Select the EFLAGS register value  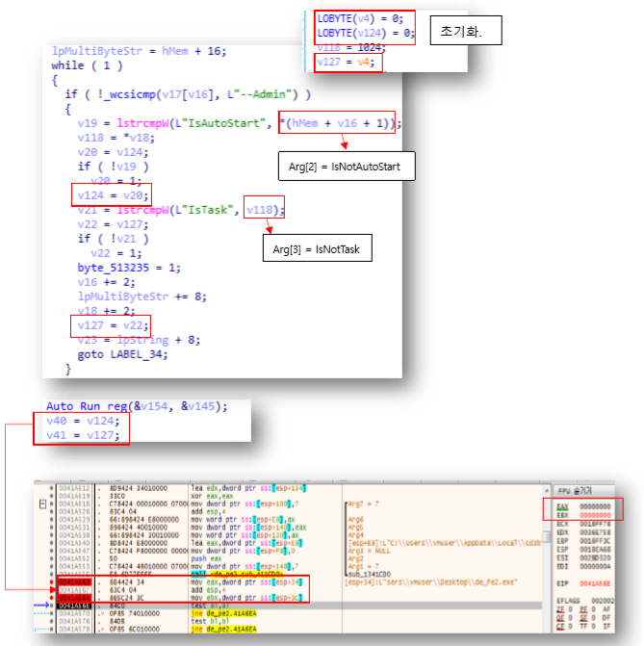(x=603, y=601)
